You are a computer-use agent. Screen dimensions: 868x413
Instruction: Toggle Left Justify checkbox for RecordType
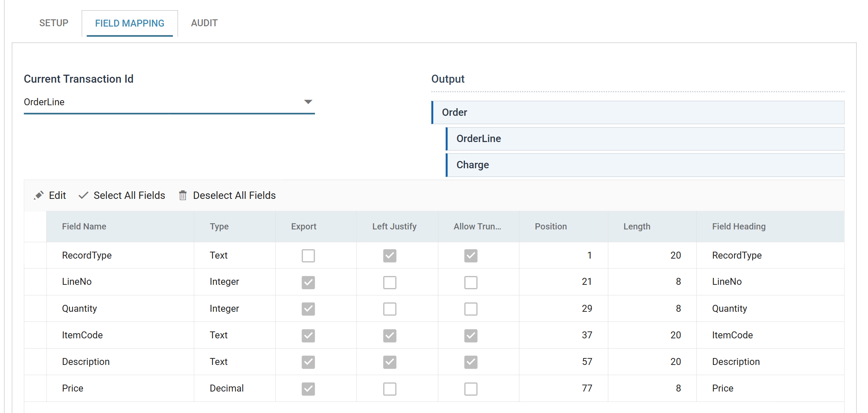390,256
